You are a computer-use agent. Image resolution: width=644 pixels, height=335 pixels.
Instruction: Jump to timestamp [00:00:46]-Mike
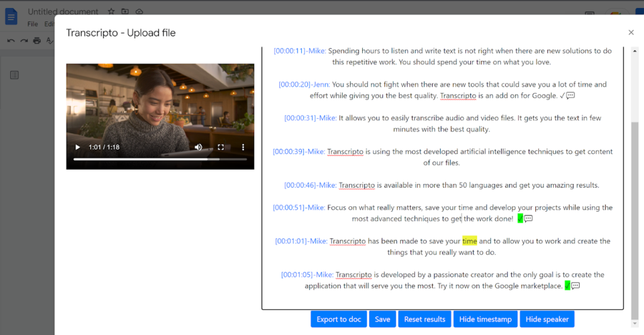(311, 185)
